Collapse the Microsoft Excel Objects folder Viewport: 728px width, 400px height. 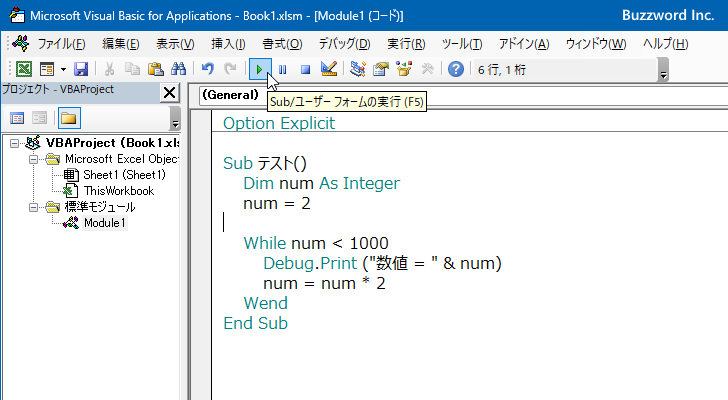(x=33, y=160)
